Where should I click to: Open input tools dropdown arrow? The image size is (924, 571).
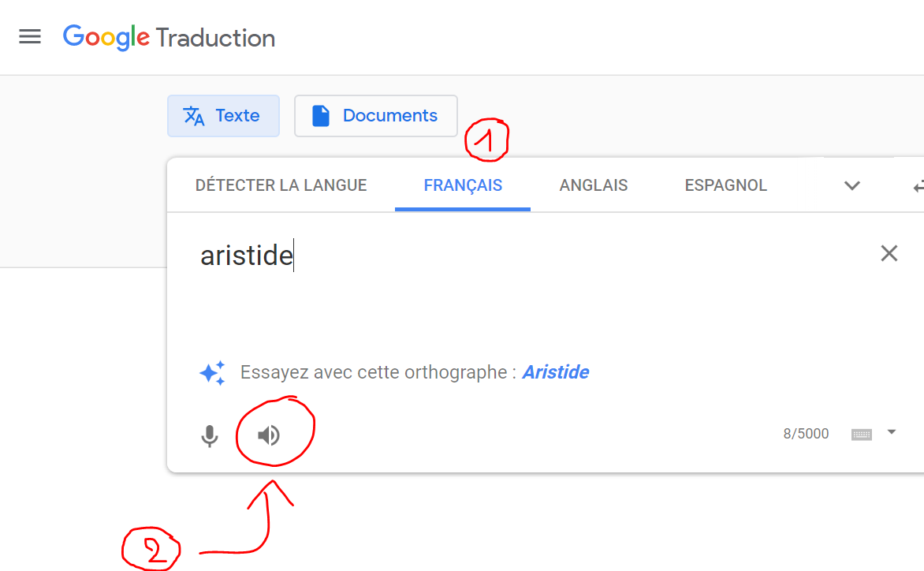[892, 432]
